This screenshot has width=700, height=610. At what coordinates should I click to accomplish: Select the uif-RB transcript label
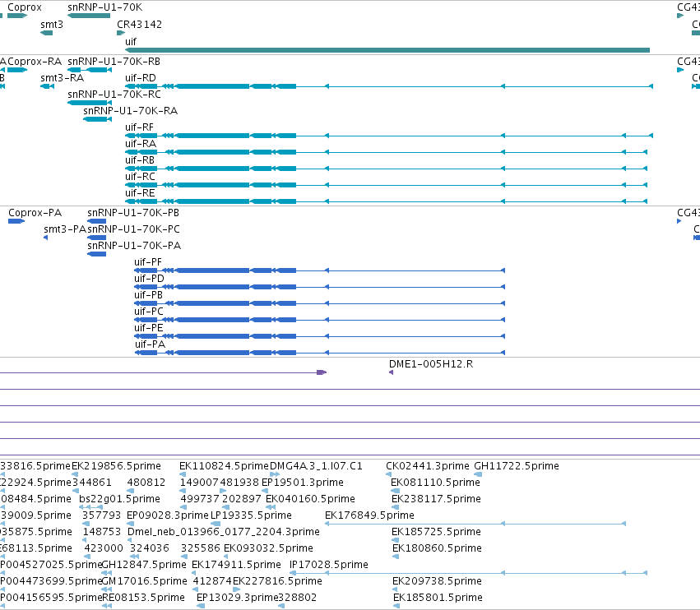(140, 160)
